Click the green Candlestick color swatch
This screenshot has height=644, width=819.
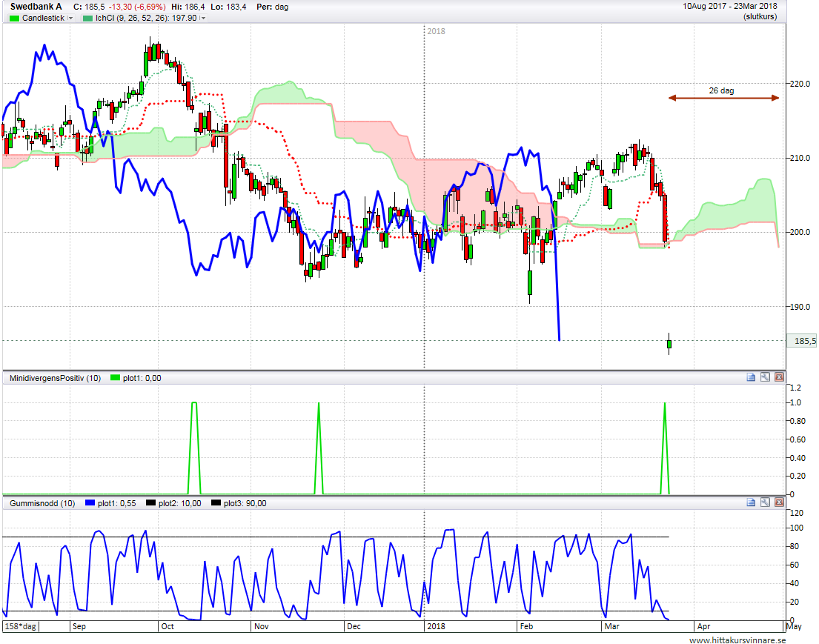point(14,19)
